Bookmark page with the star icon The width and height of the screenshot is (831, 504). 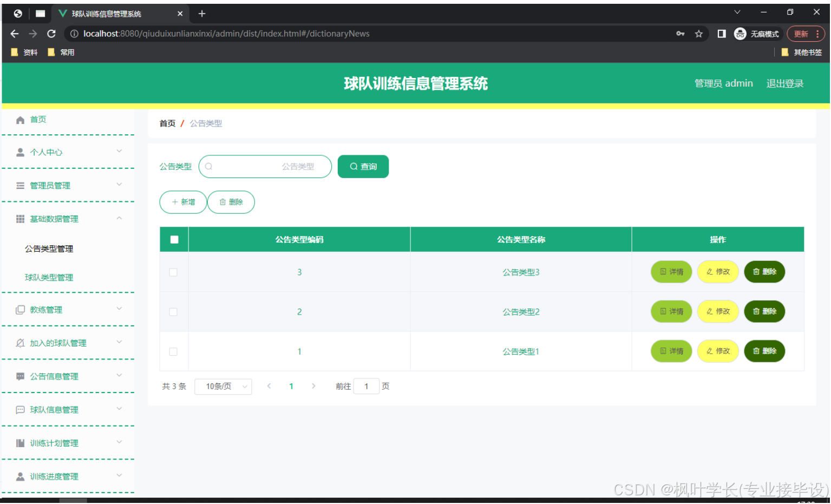pos(699,34)
